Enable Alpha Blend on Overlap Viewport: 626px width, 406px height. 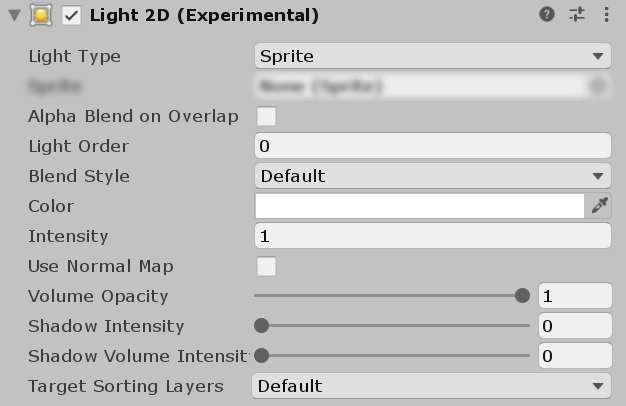click(x=266, y=116)
